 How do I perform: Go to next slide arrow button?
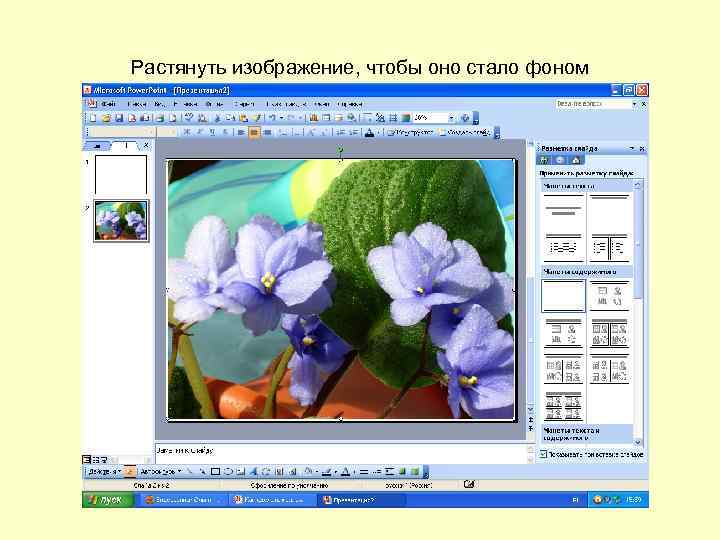(530, 428)
